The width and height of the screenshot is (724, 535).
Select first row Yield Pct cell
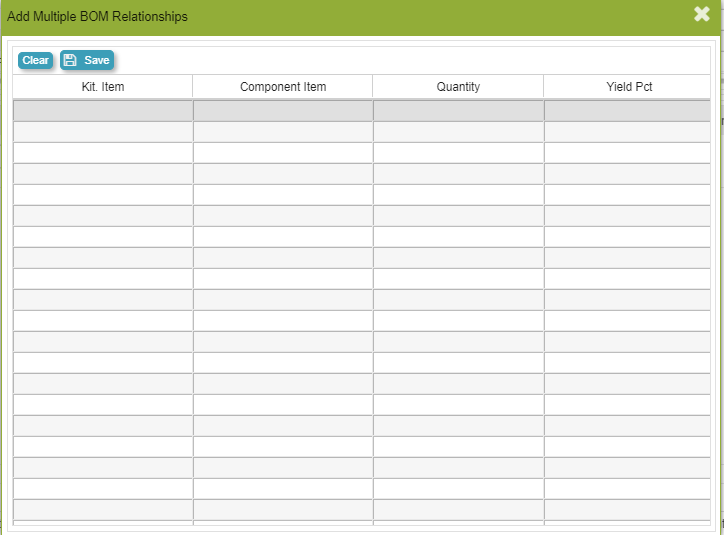(x=628, y=111)
